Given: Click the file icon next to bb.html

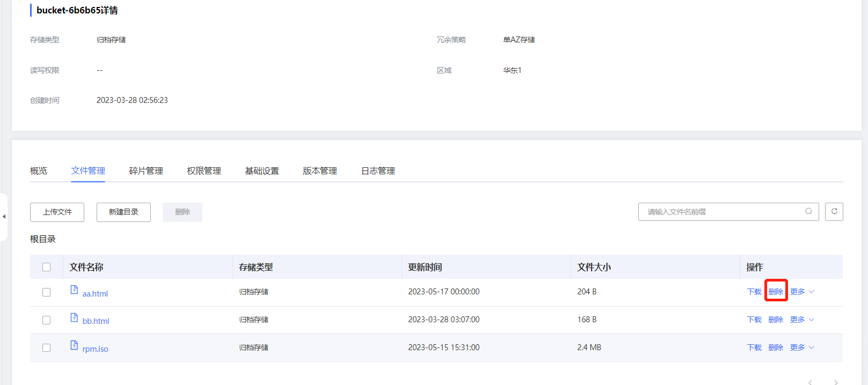Looking at the screenshot, I should point(74,317).
